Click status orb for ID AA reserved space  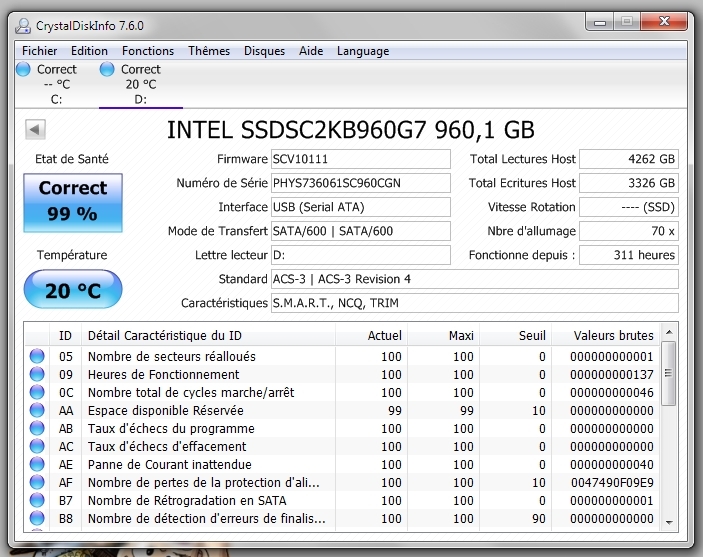37,410
